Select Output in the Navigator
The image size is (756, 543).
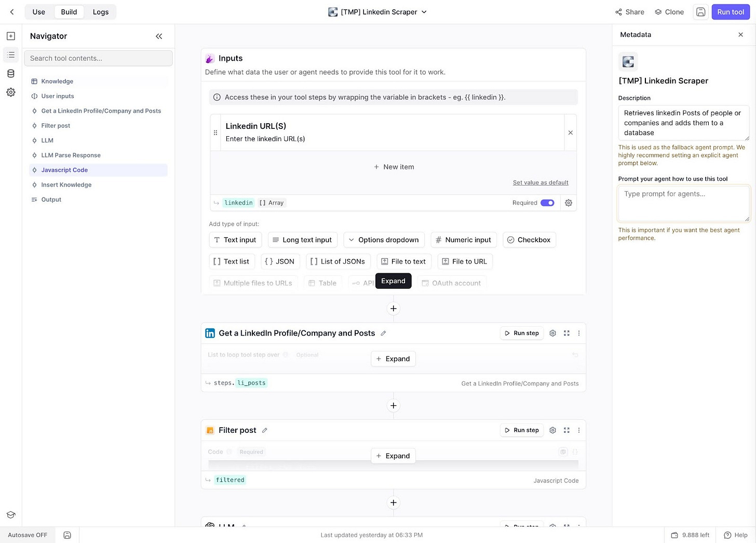coord(99,200)
